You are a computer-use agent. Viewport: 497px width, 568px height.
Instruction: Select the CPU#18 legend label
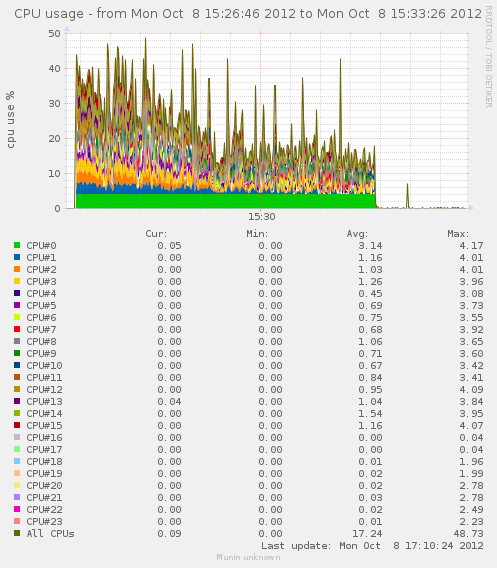tap(44, 462)
